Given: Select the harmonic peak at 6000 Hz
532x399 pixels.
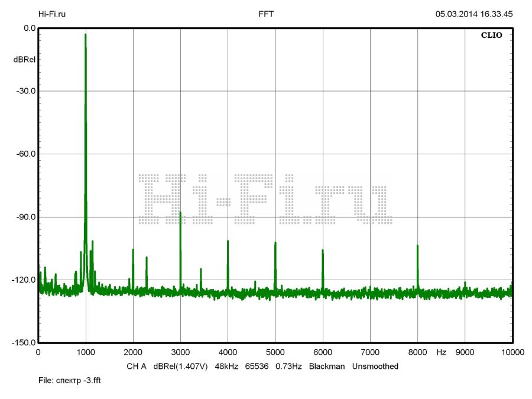Looking at the screenshot, I should click(323, 252).
